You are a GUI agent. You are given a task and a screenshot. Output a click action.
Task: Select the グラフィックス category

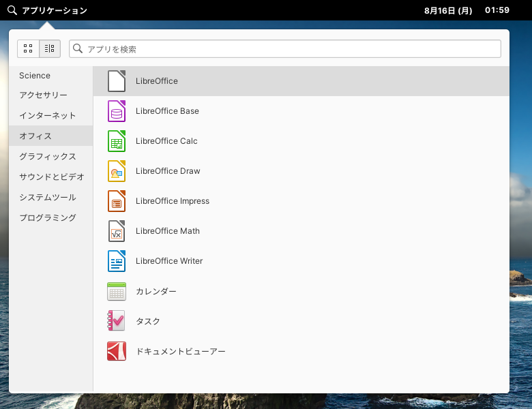coord(51,156)
